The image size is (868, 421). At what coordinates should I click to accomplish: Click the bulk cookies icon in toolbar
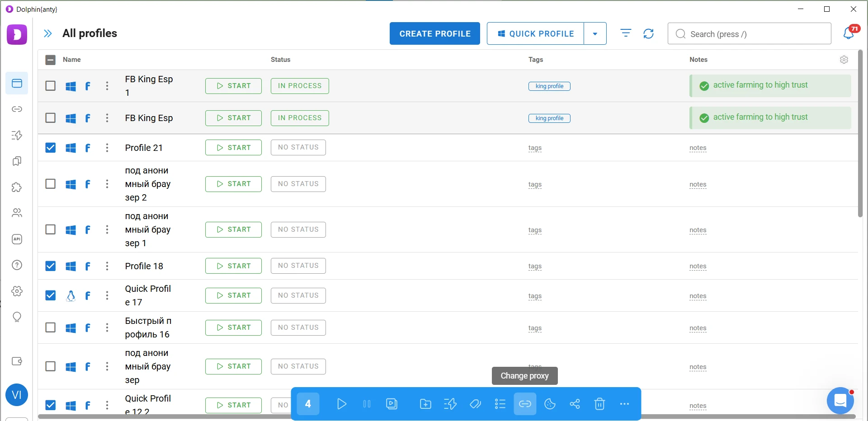[550, 404]
